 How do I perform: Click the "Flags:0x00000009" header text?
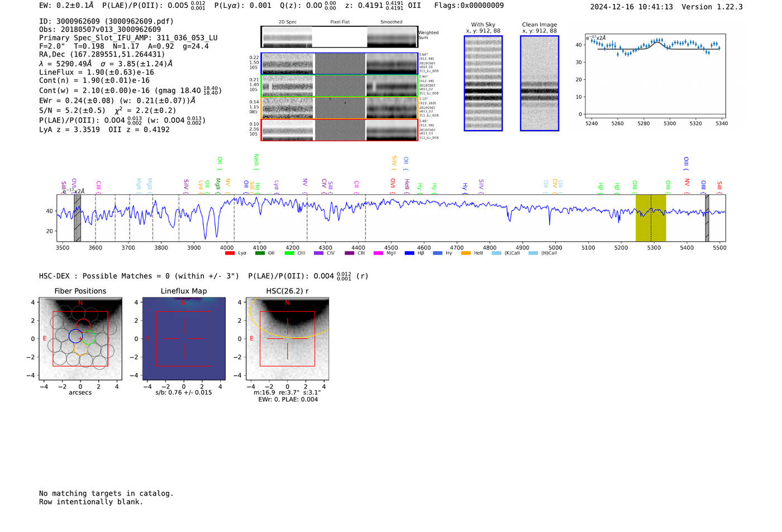pos(469,6)
